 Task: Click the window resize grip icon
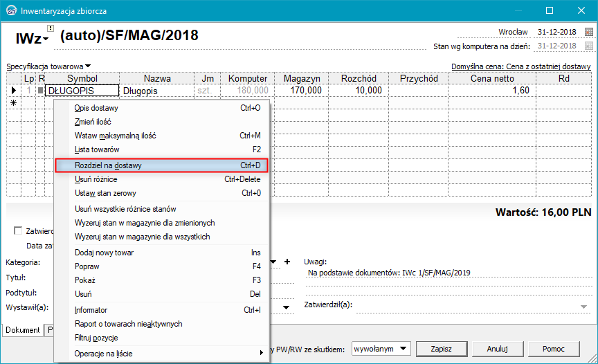pos(592,358)
